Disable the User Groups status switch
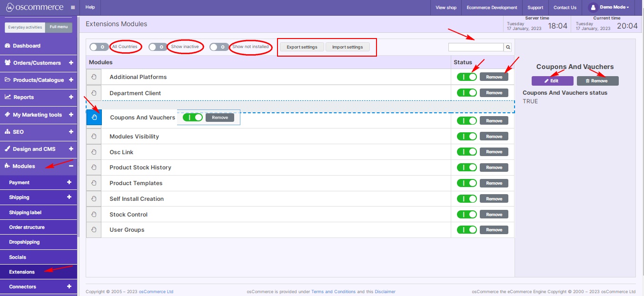This screenshot has height=296, width=644. click(466, 230)
